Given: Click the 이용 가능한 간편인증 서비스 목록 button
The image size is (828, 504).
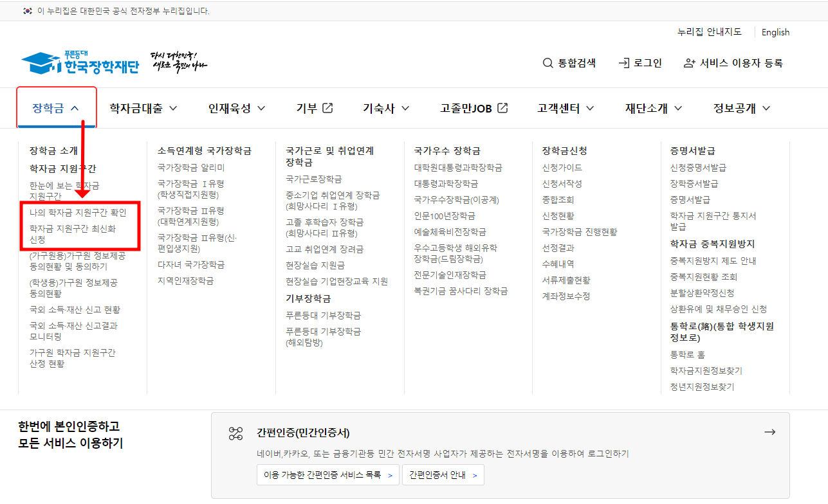Looking at the screenshot, I should pyautogui.click(x=327, y=476).
